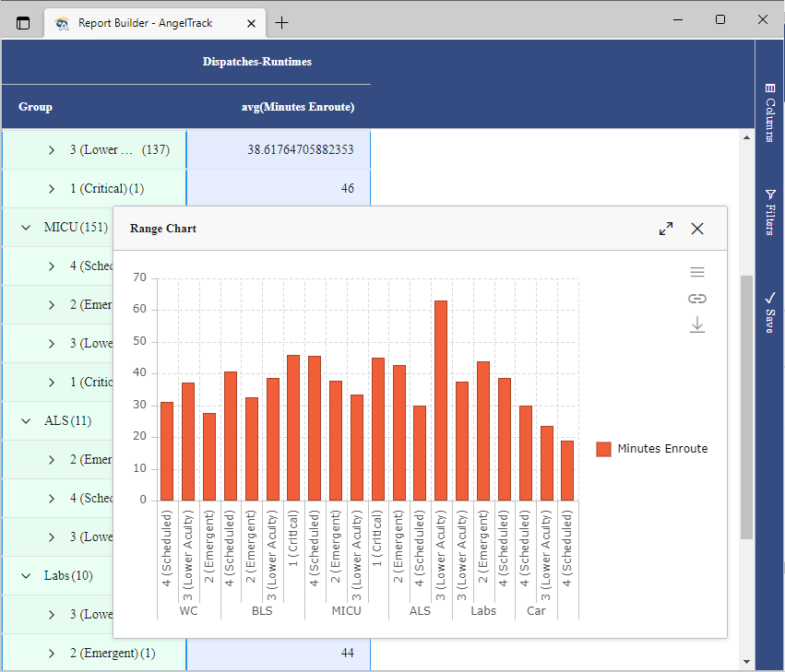Image resolution: width=785 pixels, height=672 pixels.
Task: Click the avg(Minutes Enroute) column header
Action: [297, 106]
